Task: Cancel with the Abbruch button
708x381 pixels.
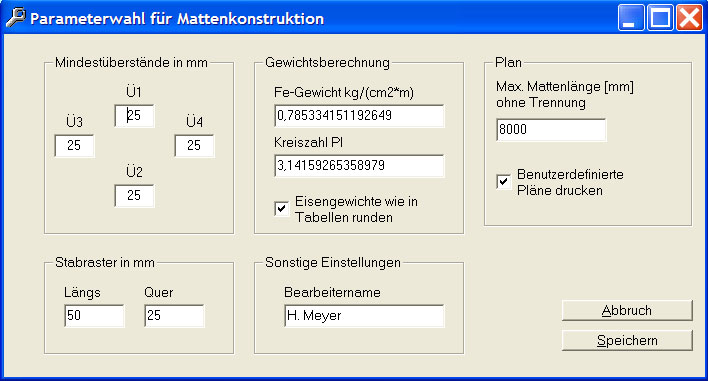Action: point(627,311)
